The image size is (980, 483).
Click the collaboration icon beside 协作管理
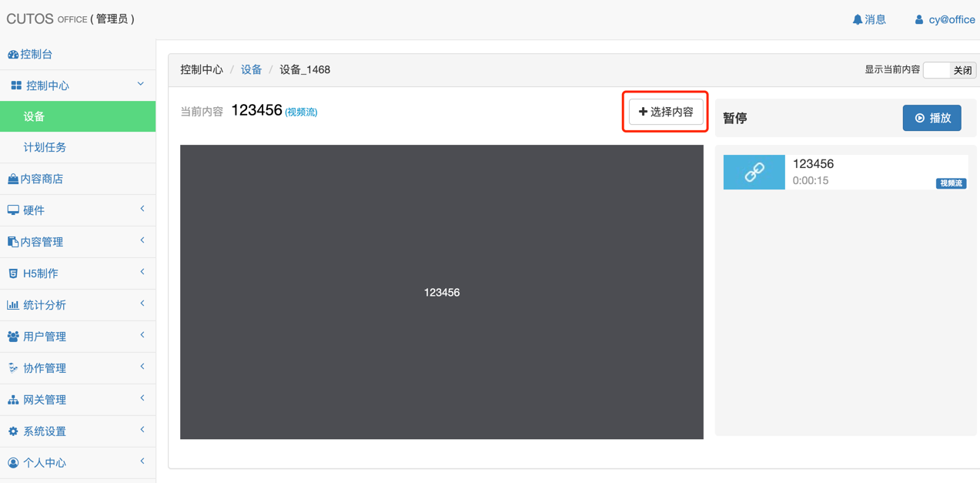coord(13,368)
